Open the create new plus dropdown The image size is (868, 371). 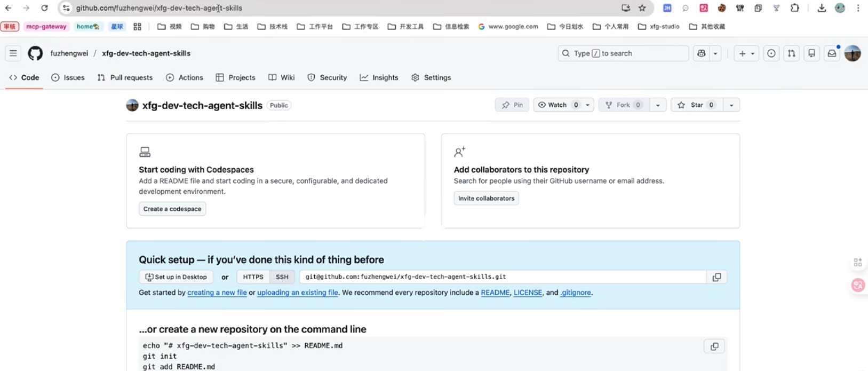click(746, 53)
